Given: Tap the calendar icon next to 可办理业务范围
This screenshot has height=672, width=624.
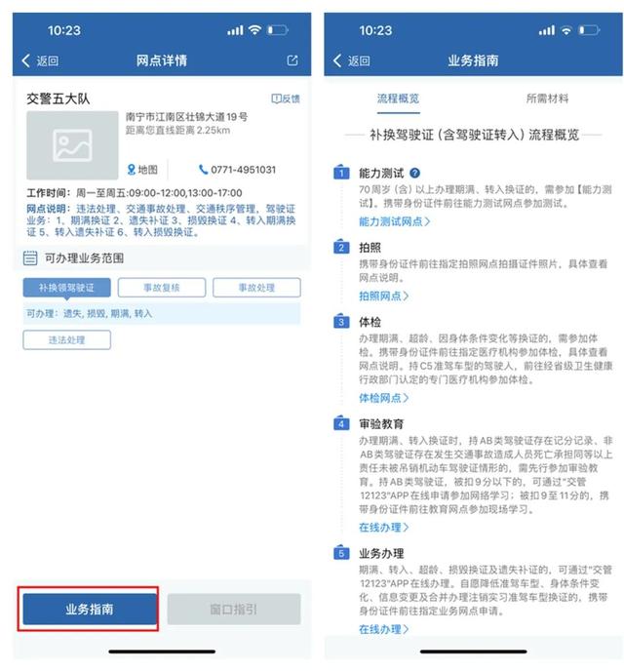Looking at the screenshot, I should 30,258.
